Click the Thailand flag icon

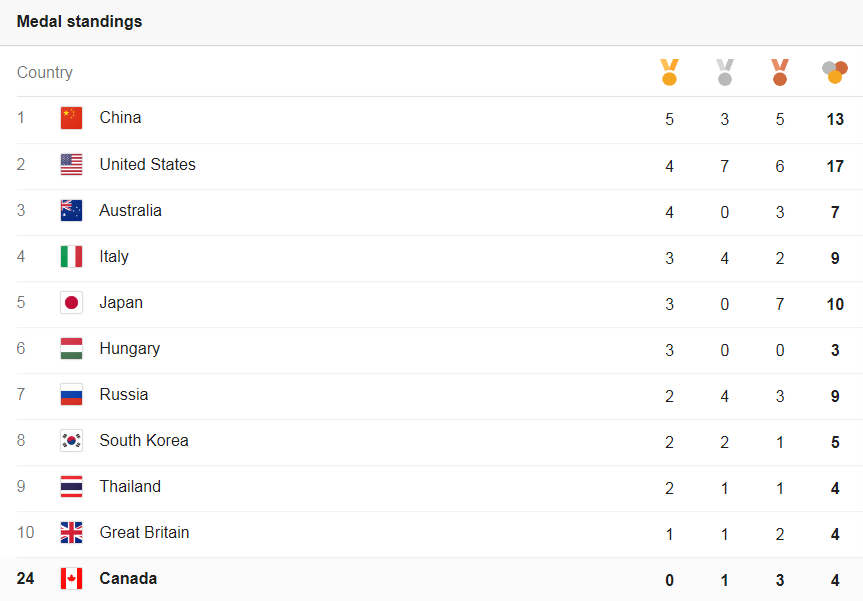coord(71,487)
